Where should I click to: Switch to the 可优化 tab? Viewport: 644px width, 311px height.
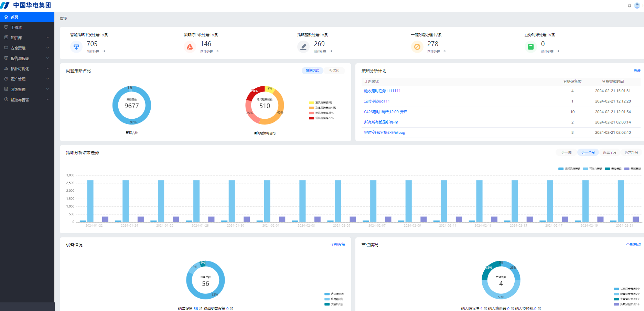pyautogui.click(x=334, y=71)
